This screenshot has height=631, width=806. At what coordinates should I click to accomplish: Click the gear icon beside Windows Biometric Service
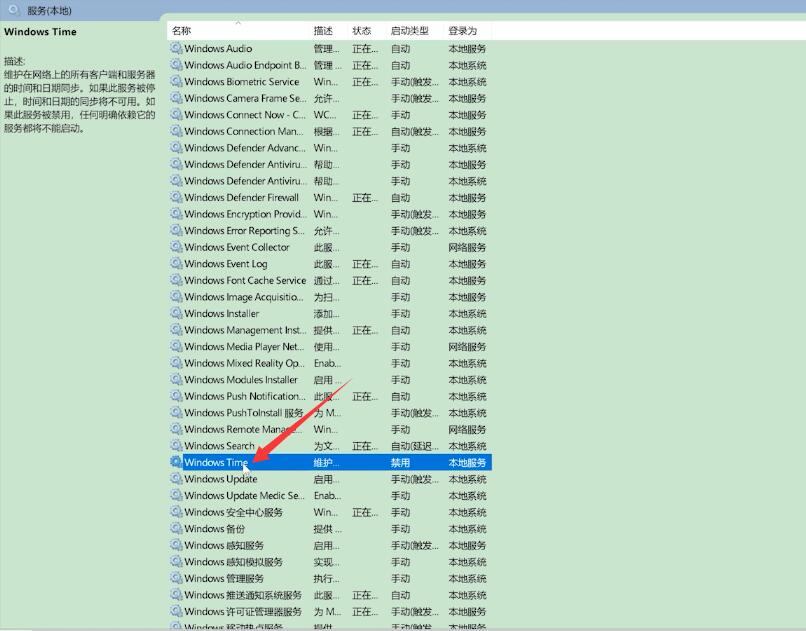click(x=176, y=81)
